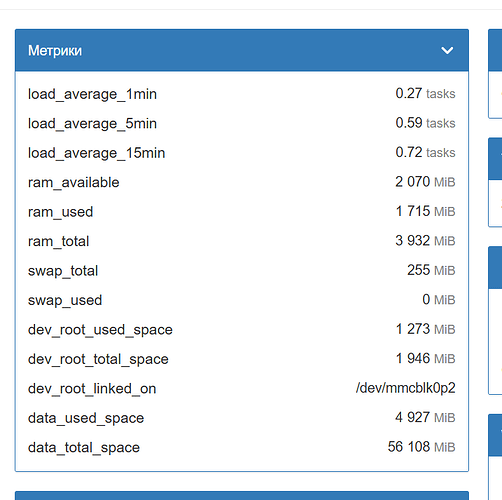
Task: Click the 255 MiB swap value
Action: (x=431, y=270)
